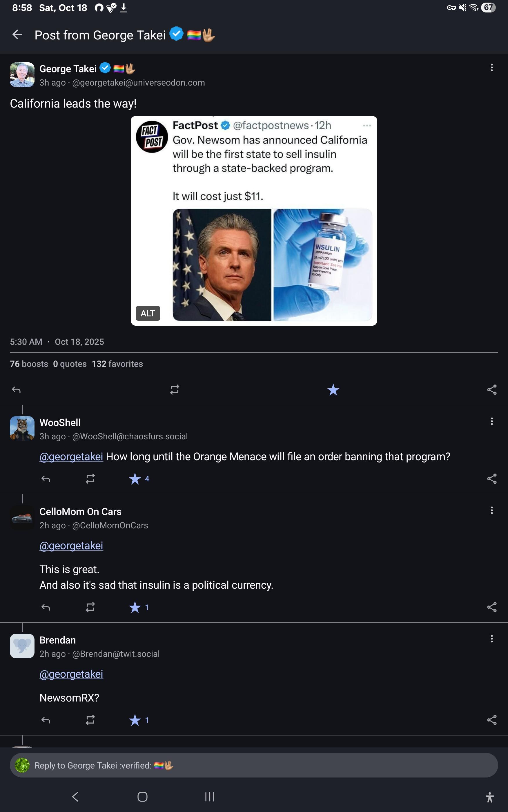Tap @georgetakei mention in WooShell's reply
This screenshot has width=508, height=812.
[71, 457]
